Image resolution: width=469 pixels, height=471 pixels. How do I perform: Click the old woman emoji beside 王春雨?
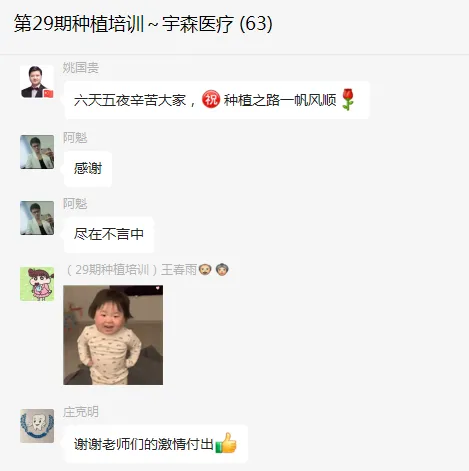click(222, 269)
